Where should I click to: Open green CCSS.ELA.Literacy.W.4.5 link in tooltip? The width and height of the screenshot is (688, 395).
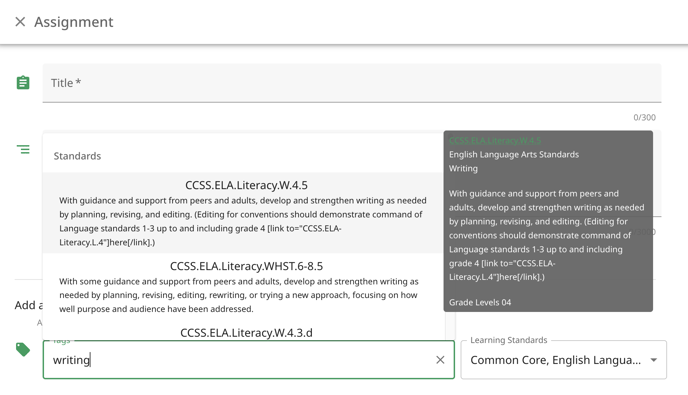(494, 140)
